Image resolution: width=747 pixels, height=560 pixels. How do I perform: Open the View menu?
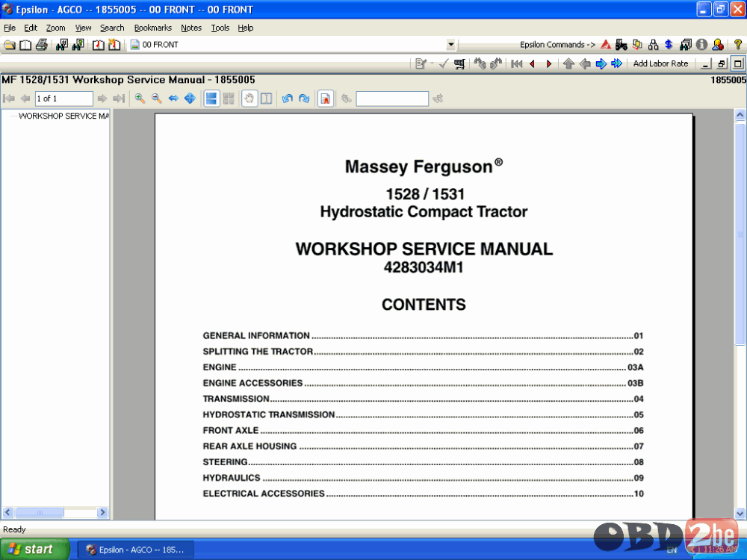click(x=83, y=28)
